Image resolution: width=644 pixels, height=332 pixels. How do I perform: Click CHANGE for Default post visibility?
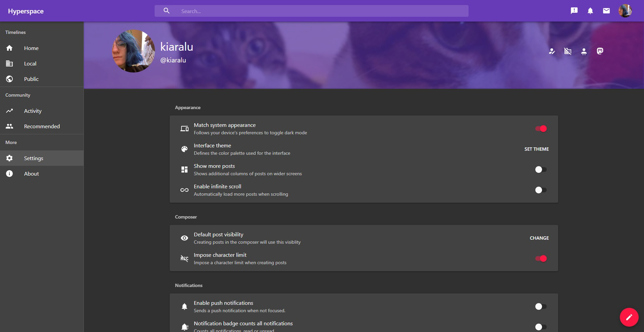539,238
